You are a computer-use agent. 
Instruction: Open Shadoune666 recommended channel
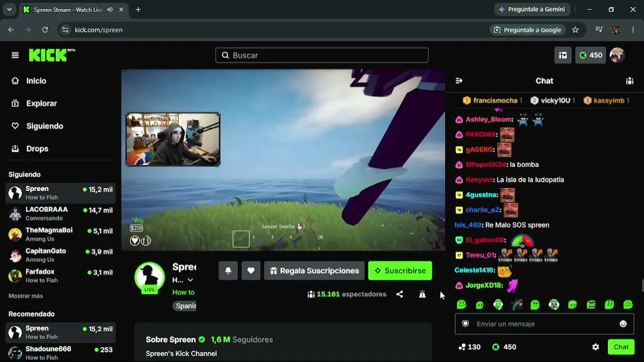click(x=60, y=353)
